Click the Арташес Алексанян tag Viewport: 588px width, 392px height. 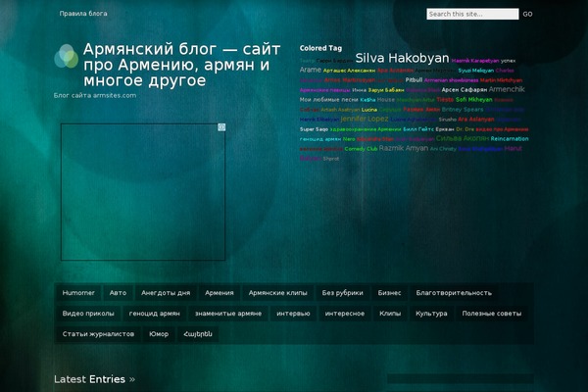point(349,71)
